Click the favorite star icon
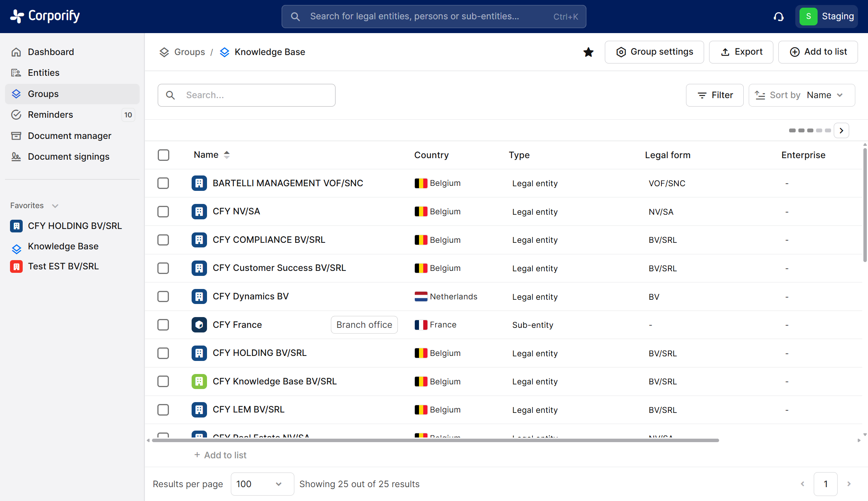 (x=588, y=52)
